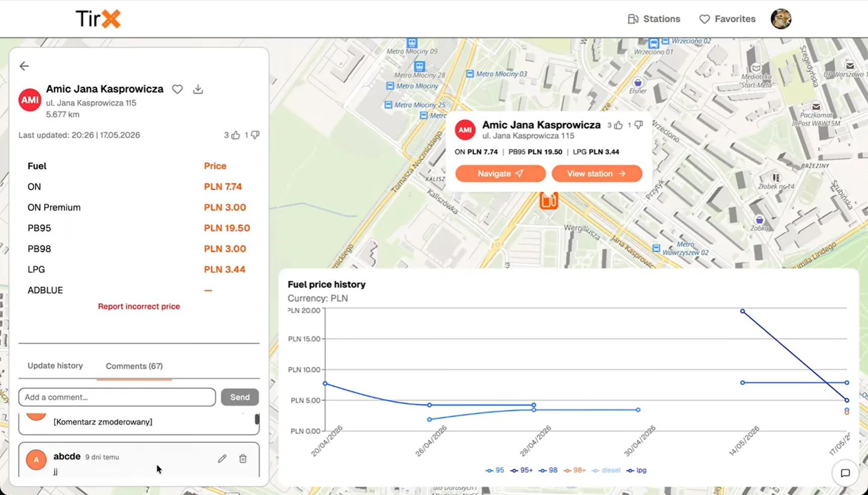Viewport: 868px width, 495px height.
Task: Click the AMI logo in station panel
Action: click(x=30, y=100)
